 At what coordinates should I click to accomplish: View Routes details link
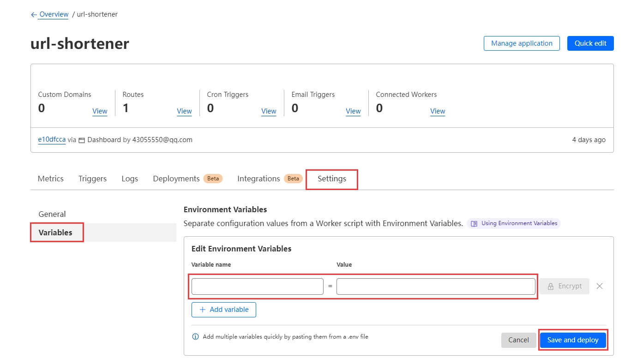[184, 111]
